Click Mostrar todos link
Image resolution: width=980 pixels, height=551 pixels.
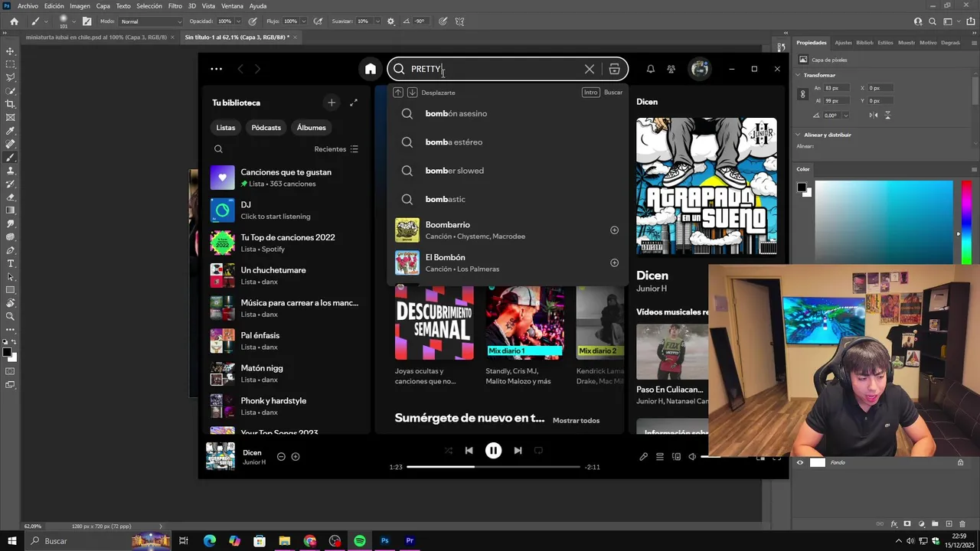(x=576, y=420)
